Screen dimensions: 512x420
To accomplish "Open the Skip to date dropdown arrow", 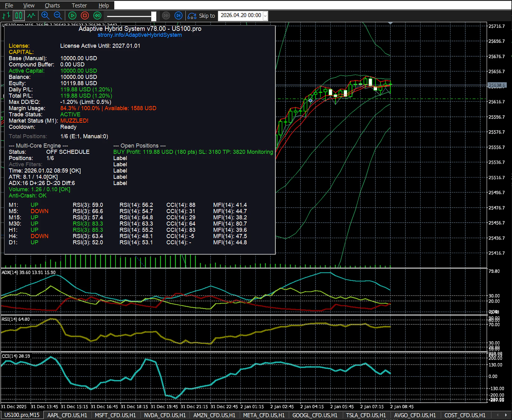I will 265,16.
